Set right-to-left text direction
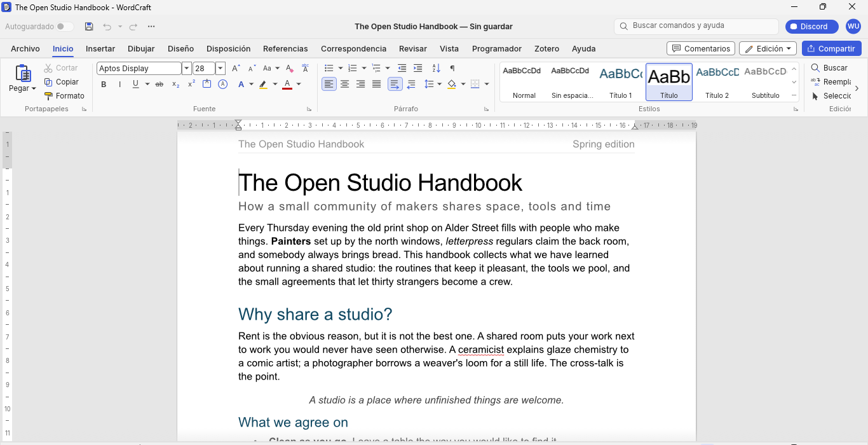This screenshot has height=445, width=868. pyautogui.click(x=411, y=84)
